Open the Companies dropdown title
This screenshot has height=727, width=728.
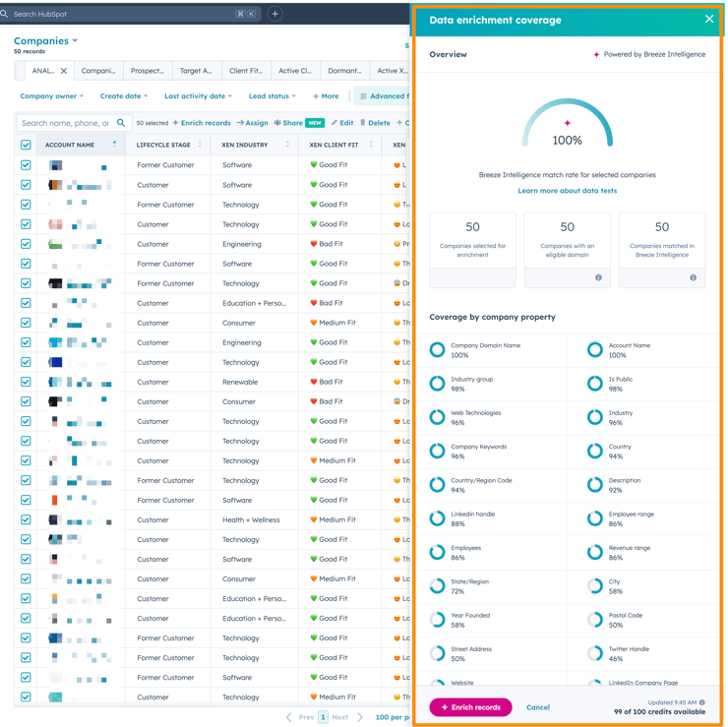[x=45, y=41]
